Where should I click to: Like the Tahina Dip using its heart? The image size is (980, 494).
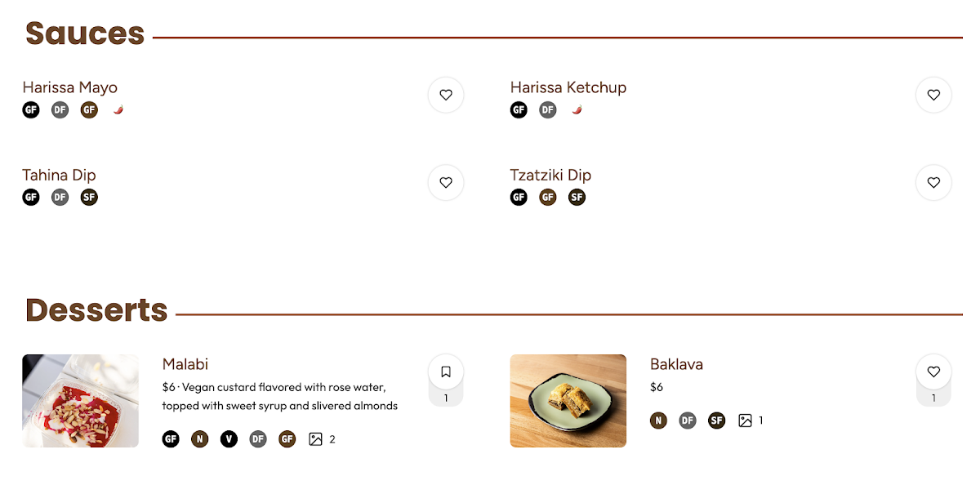point(446,183)
